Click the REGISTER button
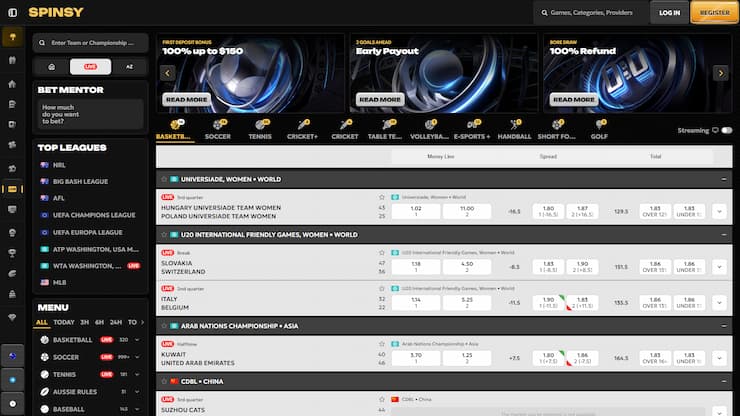Image resolution: width=740 pixels, height=416 pixels. [715, 13]
